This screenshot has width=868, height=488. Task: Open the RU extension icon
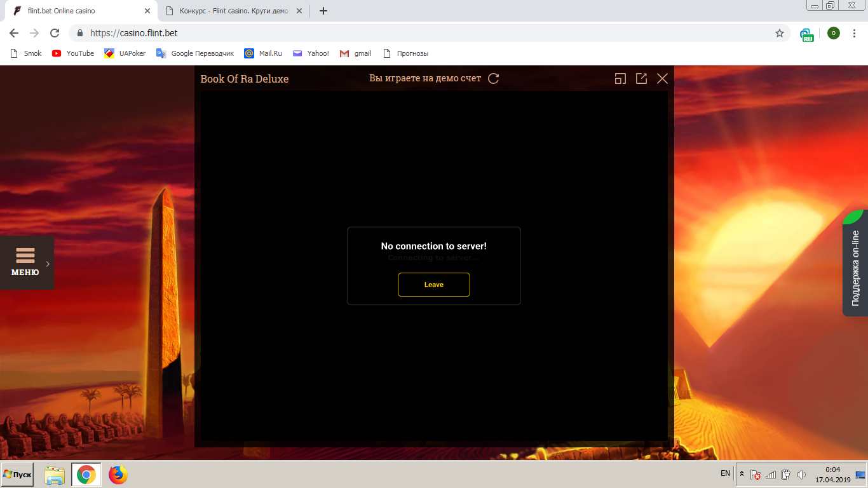click(x=807, y=34)
